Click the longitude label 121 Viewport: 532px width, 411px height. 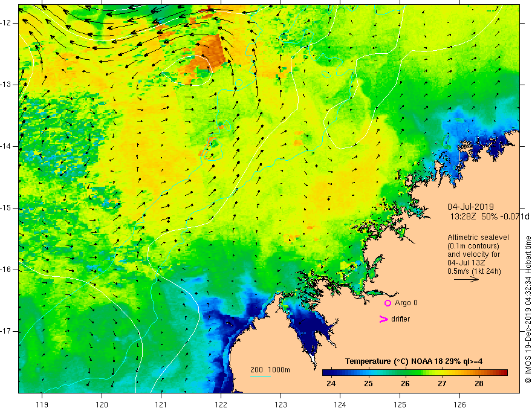pos(161,404)
